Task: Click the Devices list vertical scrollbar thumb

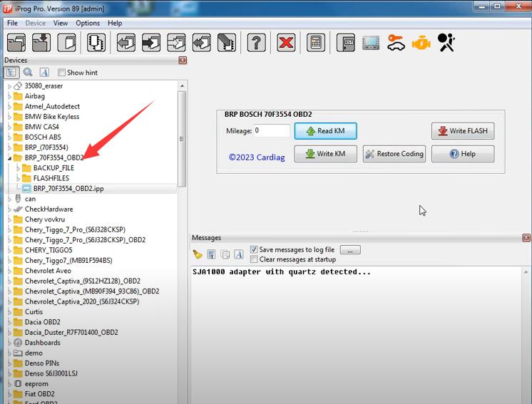Action: [182, 139]
